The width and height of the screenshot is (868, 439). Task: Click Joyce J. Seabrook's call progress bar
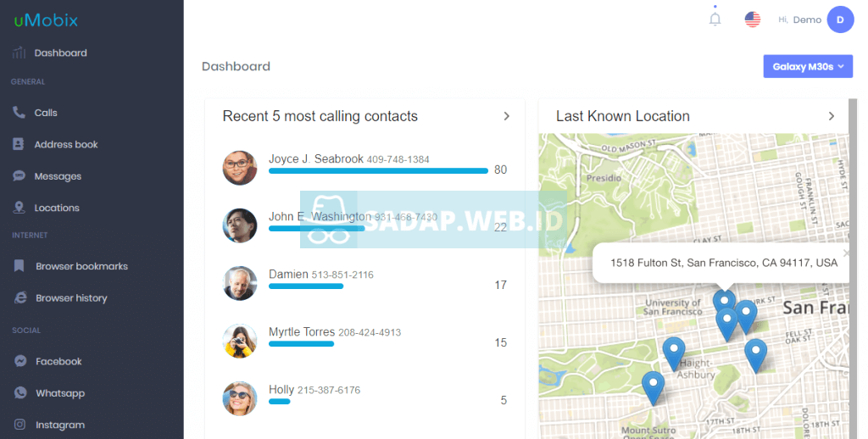[378, 171]
